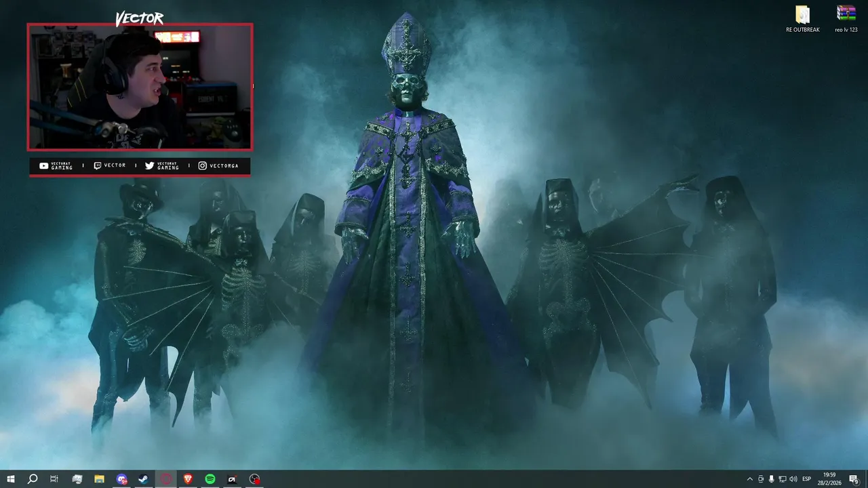Open the RE OUTBREAK desktop folder
This screenshot has height=488, width=868.
click(803, 19)
